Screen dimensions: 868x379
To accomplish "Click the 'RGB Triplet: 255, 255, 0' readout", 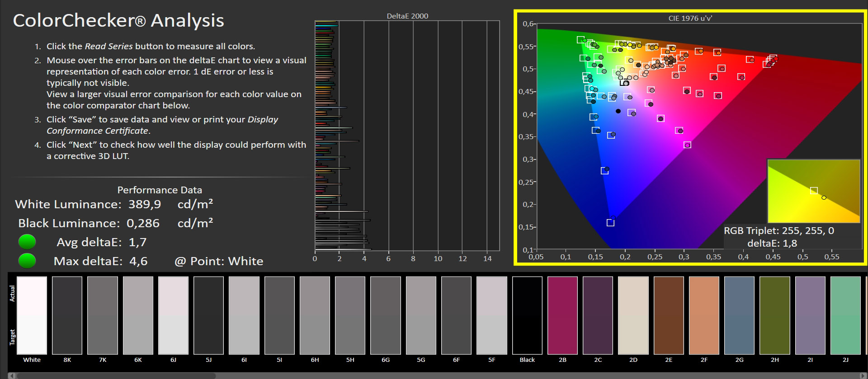I will 779,230.
